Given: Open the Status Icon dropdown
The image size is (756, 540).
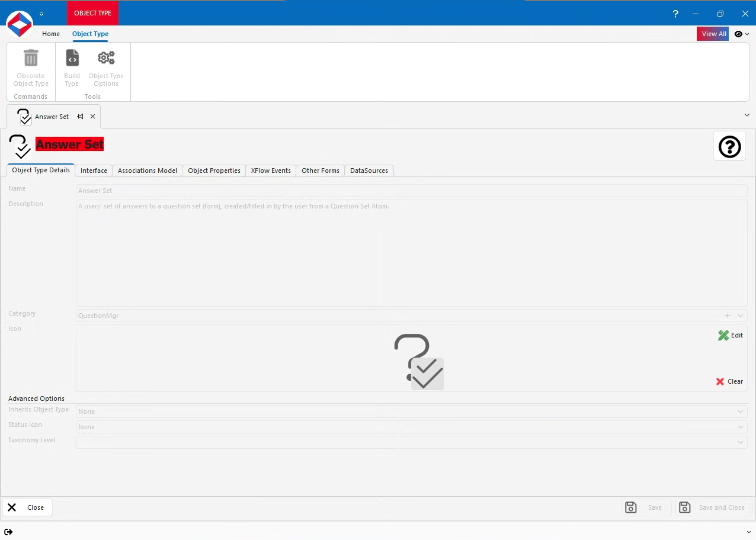Looking at the screenshot, I should pyautogui.click(x=740, y=426).
